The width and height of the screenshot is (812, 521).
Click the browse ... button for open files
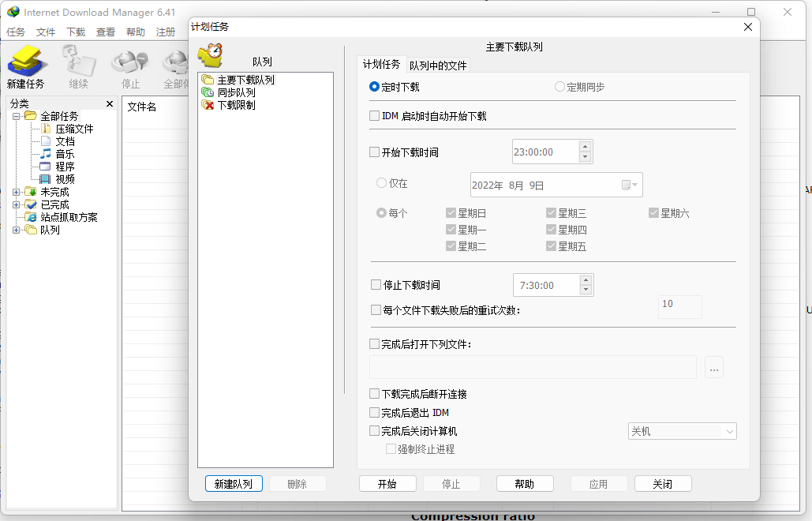(714, 367)
